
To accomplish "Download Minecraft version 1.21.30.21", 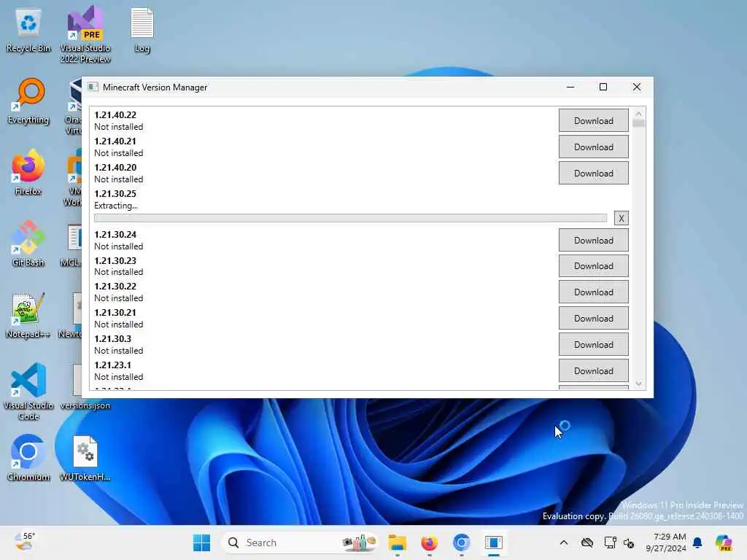I will 593,318.
